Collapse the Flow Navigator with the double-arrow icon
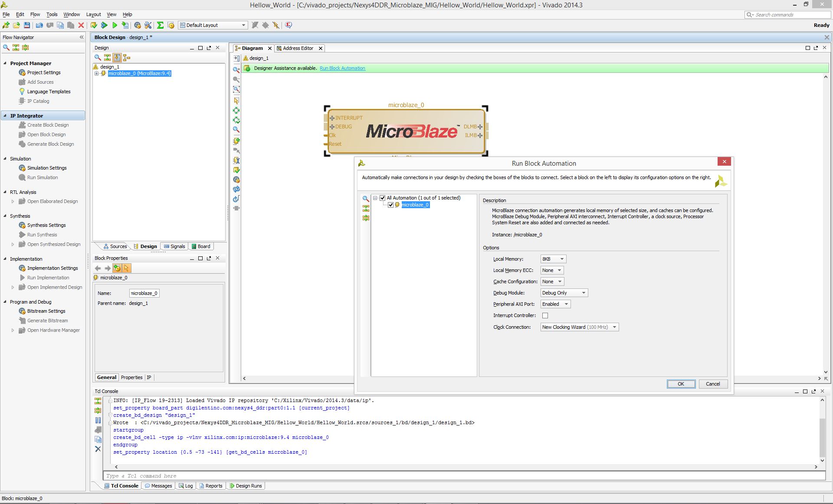The image size is (833, 504). click(82, 37)
